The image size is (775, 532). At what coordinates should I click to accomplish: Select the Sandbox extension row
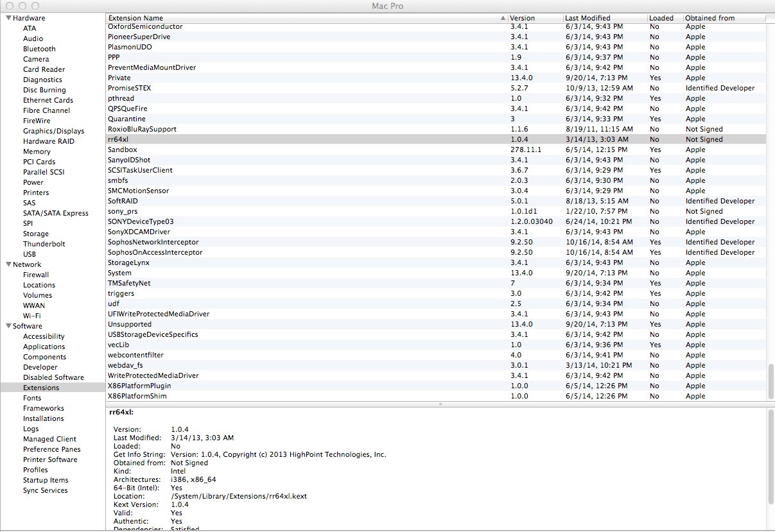tap(436, 150)
